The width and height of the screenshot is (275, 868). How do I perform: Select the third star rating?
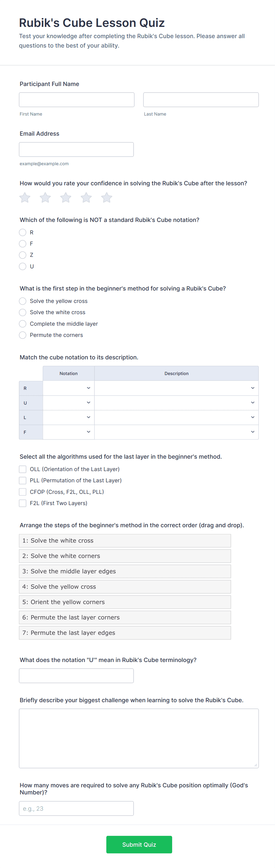(x=66, y=198)
